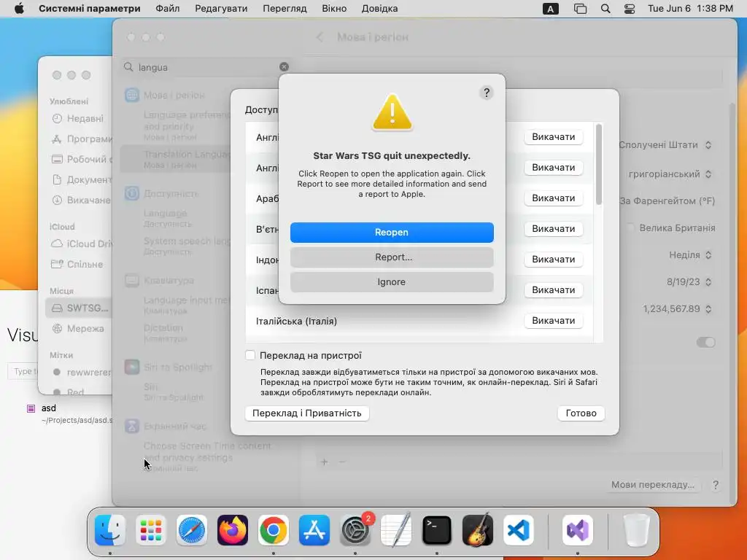Open Launchpad from the Dock

[151, 530]
